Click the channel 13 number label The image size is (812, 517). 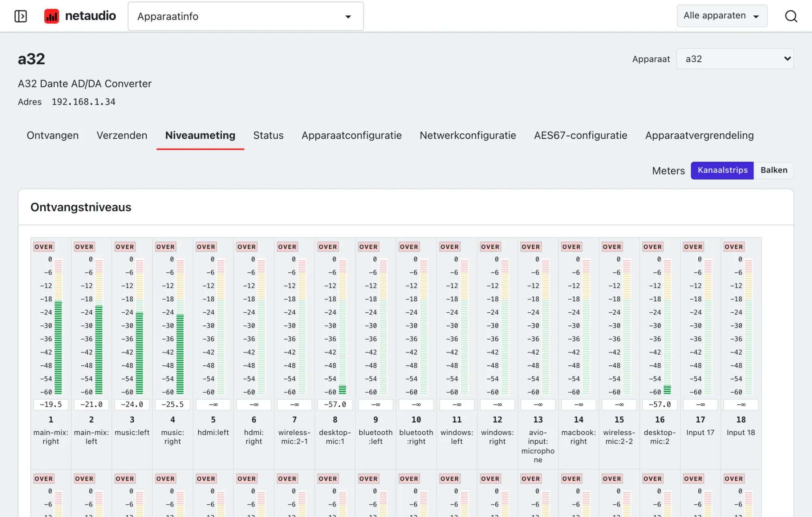click(538, 420)
